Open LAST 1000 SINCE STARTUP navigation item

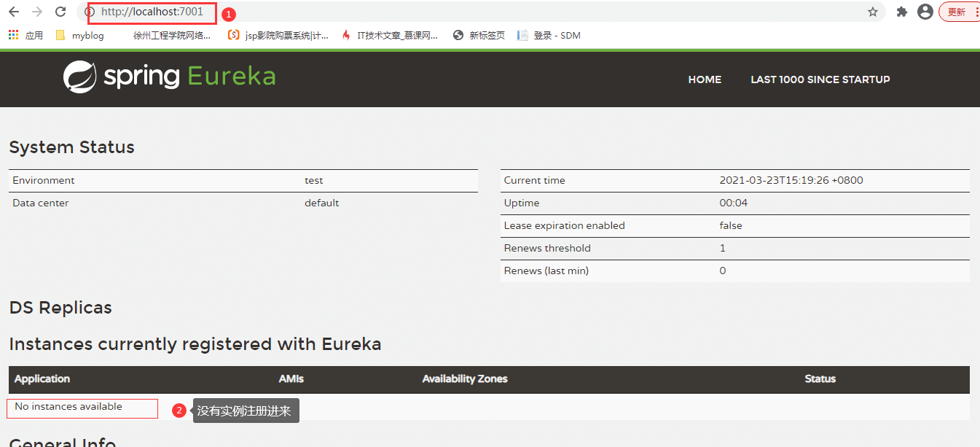coord(820,79)
